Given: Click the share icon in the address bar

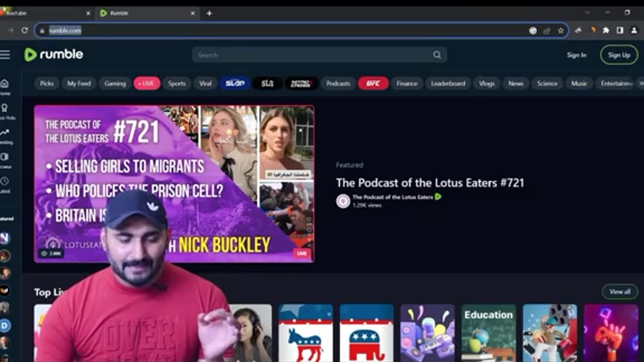Looking at the screenshot, I should tap(547, 31).
